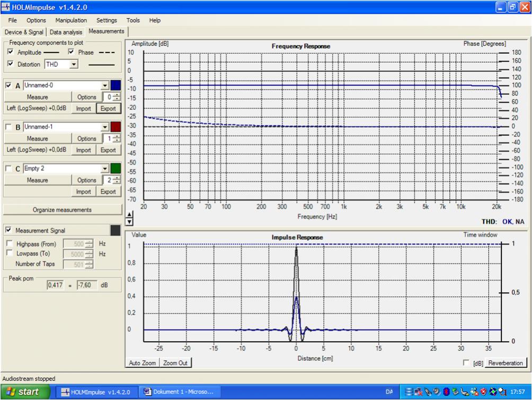Click the first system tray icon
This screenshot has height=400, width=532.
click(409, 392)
